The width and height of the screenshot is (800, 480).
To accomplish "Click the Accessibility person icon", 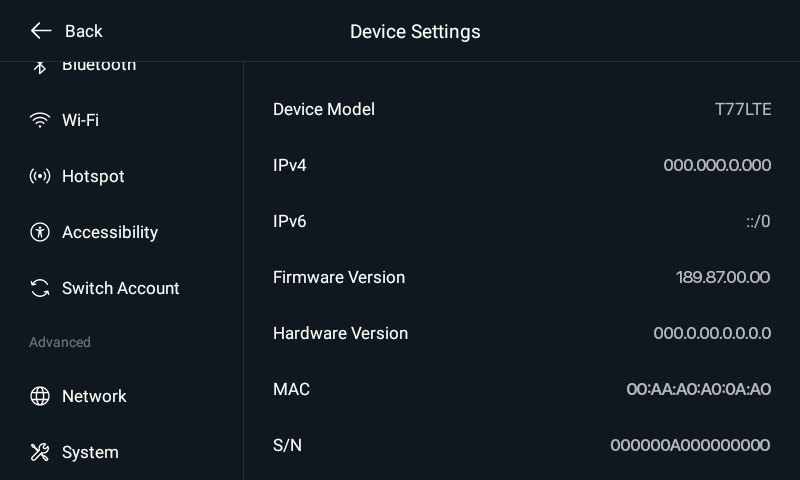I will point(40,232).
